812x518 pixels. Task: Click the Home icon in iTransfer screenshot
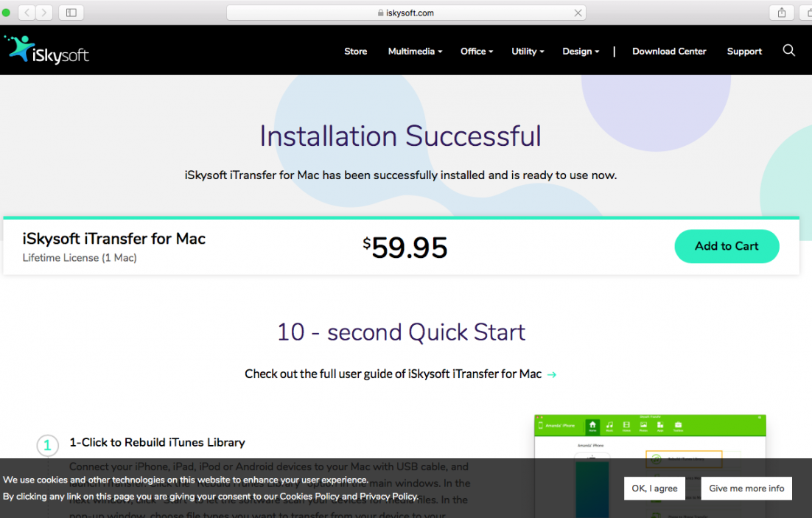click(x=592, y=426)
